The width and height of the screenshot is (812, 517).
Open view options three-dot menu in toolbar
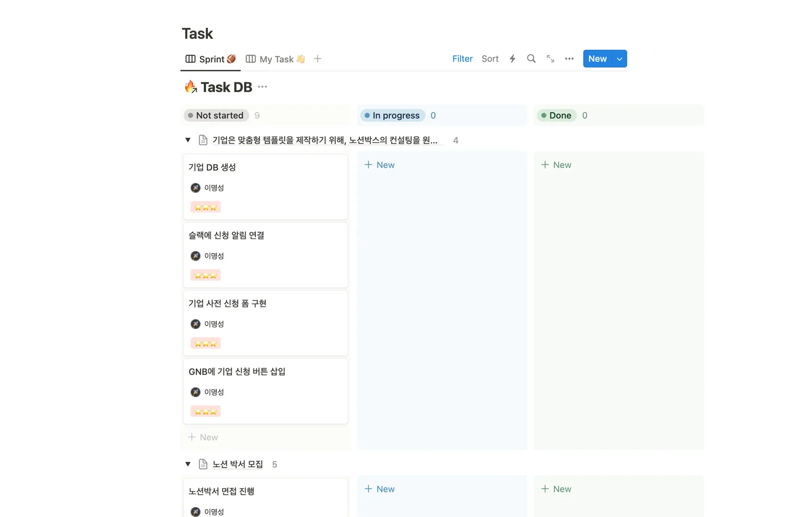click(569, 58)
